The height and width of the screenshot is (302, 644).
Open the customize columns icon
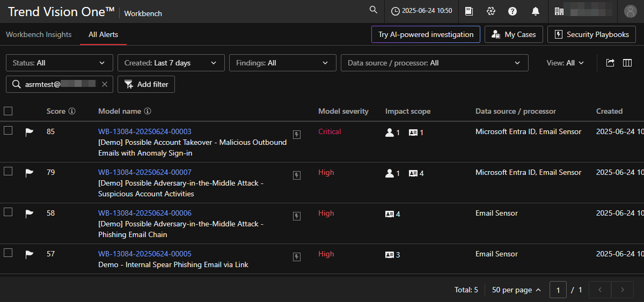click(627, 63)
